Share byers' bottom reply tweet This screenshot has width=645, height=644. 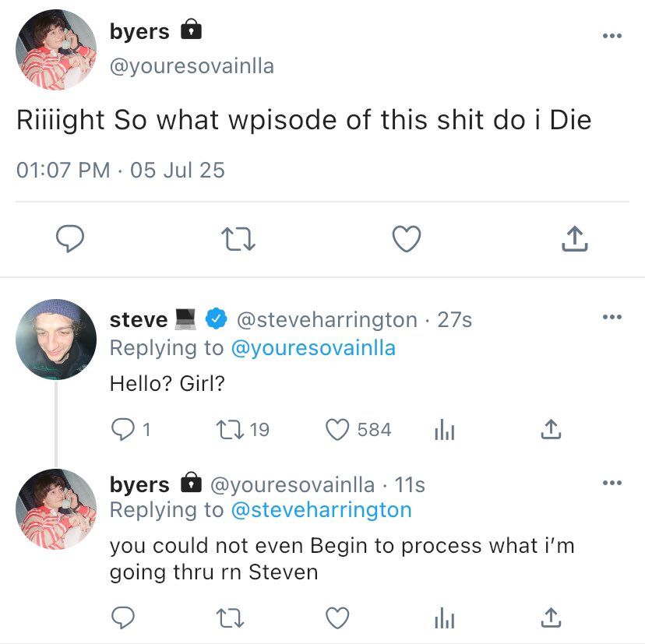pyautogui.click(x=550, y=618)
